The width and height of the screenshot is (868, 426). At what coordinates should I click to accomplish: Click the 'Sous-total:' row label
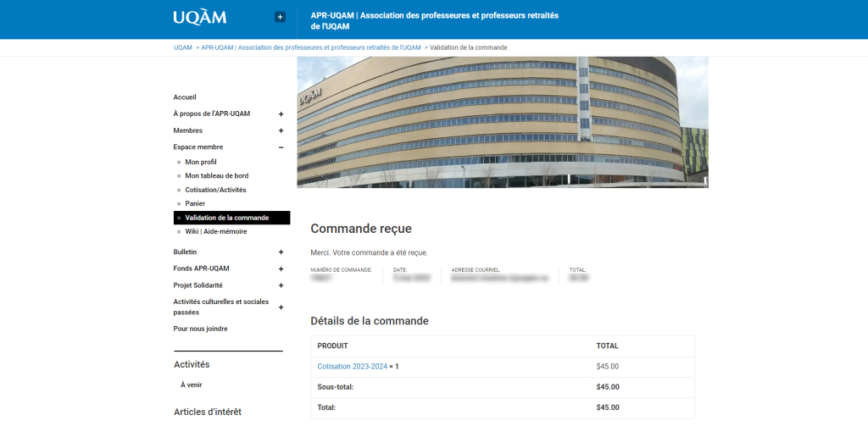point(336,387)
